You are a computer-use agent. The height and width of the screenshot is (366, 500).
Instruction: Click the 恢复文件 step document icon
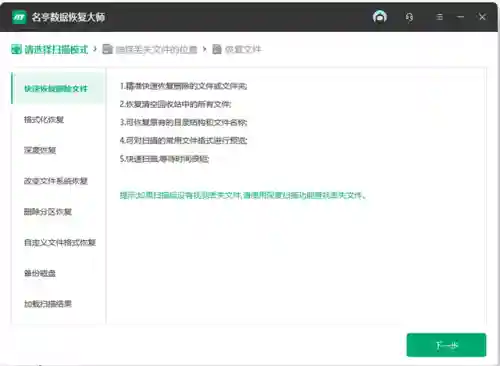pos(217,49)
